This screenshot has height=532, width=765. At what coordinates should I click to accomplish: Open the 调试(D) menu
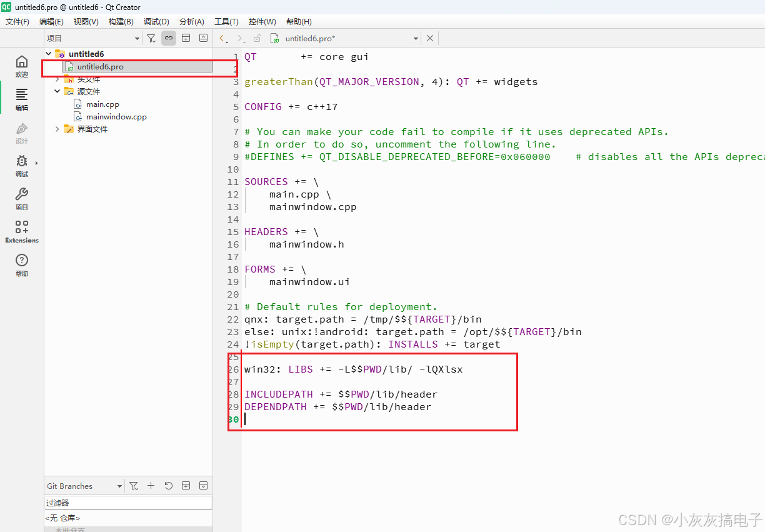tap(156, 21)
